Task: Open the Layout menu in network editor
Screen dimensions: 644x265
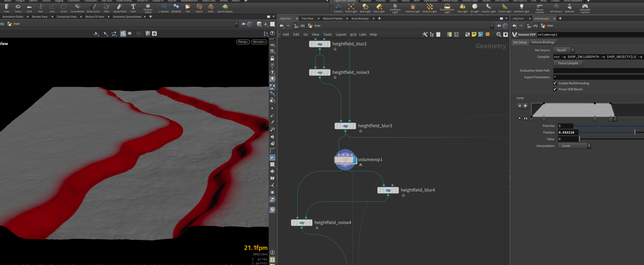Action: 341,35
